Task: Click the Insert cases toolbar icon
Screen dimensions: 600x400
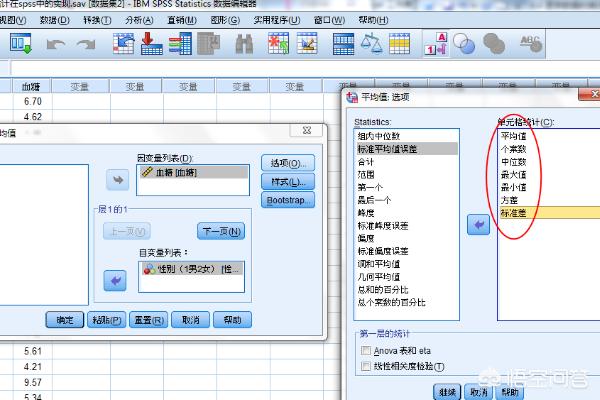Action: (278, 44)
